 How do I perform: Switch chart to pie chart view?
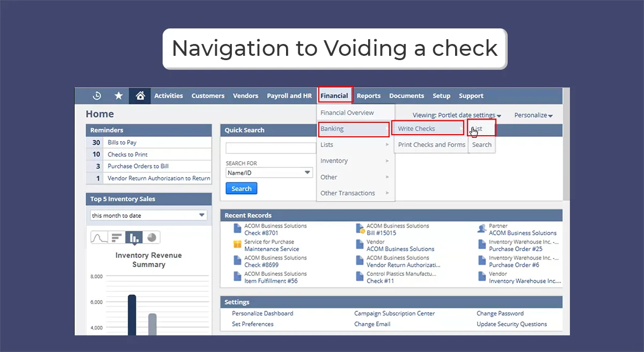click(x=151, y=237)
